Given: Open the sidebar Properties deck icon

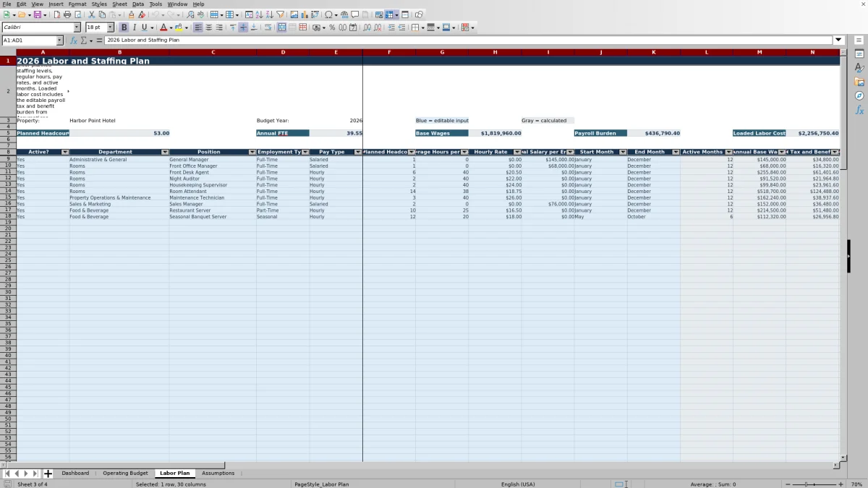Looking at the screenshot, I should click(x=859, y=54).
